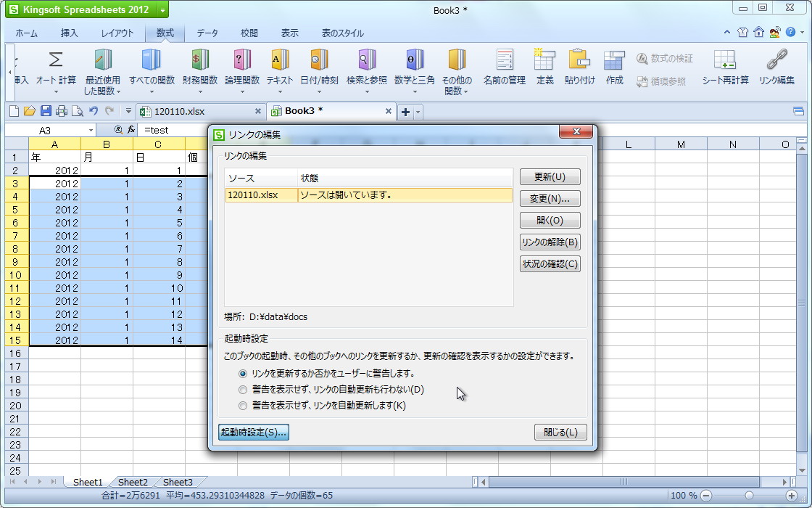Viewport: 812px width, 508px height.
Task: Click row header 20
Action: click(x=15, y=406)
